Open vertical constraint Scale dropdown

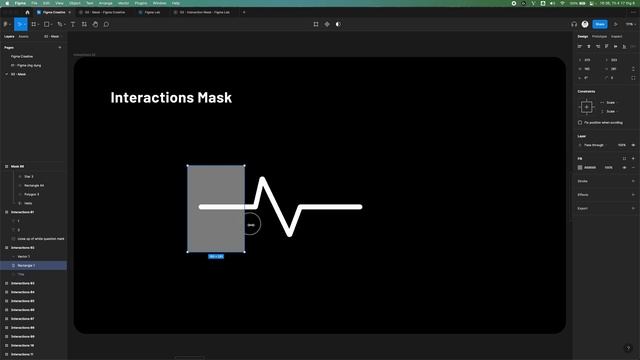[x=611, y=111]
